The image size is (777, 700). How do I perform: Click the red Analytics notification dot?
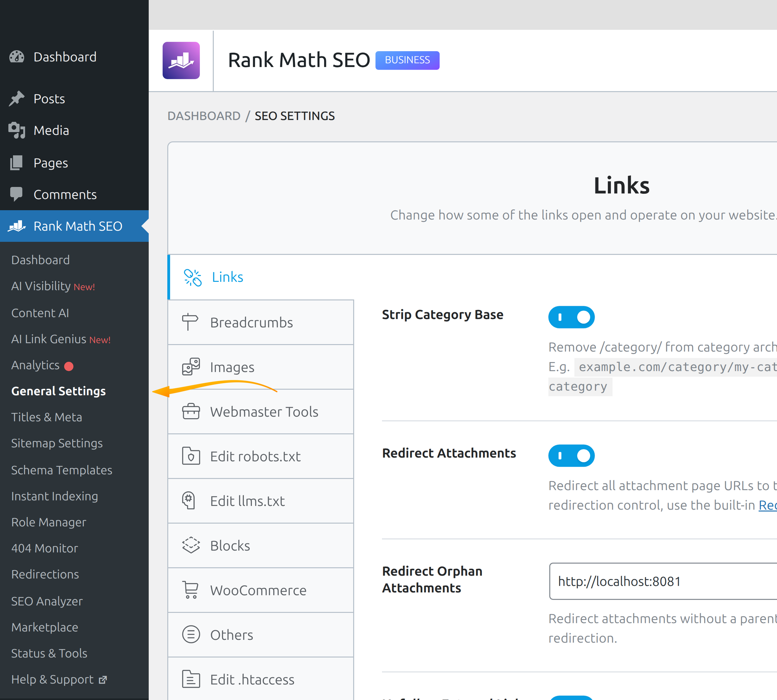tap(69, 366)
